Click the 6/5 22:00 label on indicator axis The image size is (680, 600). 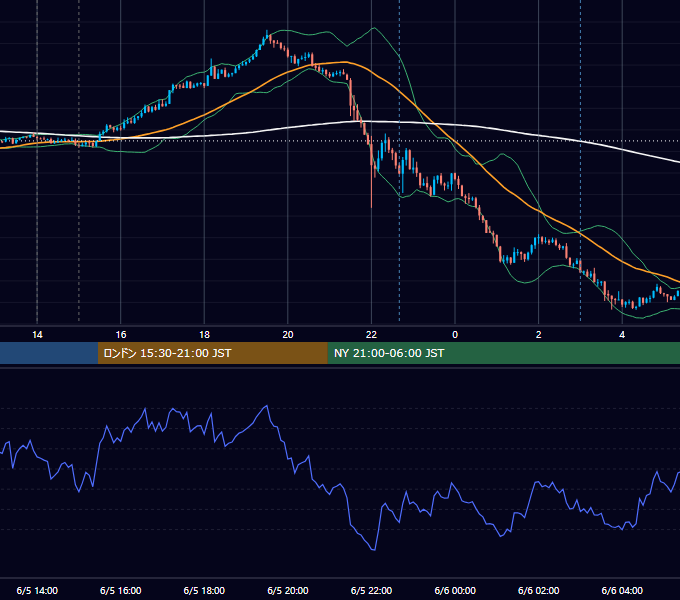coord(371,590)
